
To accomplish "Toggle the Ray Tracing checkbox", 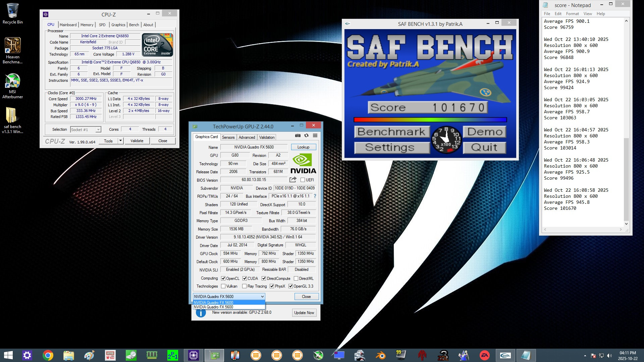I will click(x=244, y=286).
